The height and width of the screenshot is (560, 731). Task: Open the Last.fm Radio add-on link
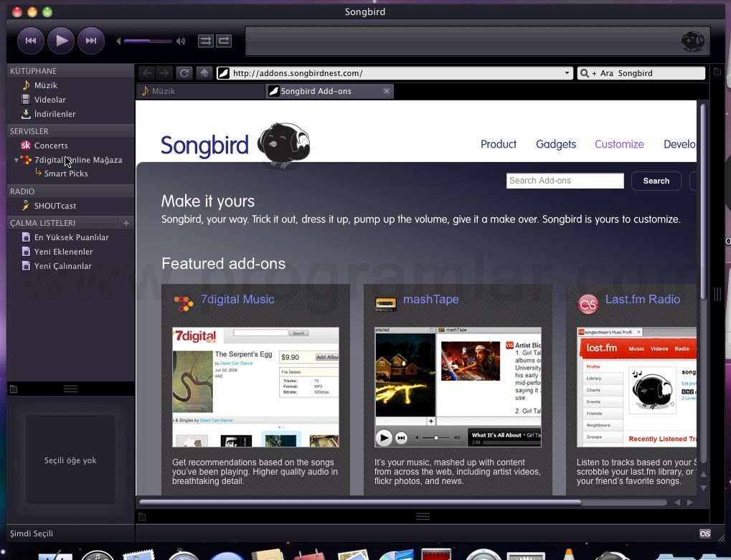pos(643,300)
